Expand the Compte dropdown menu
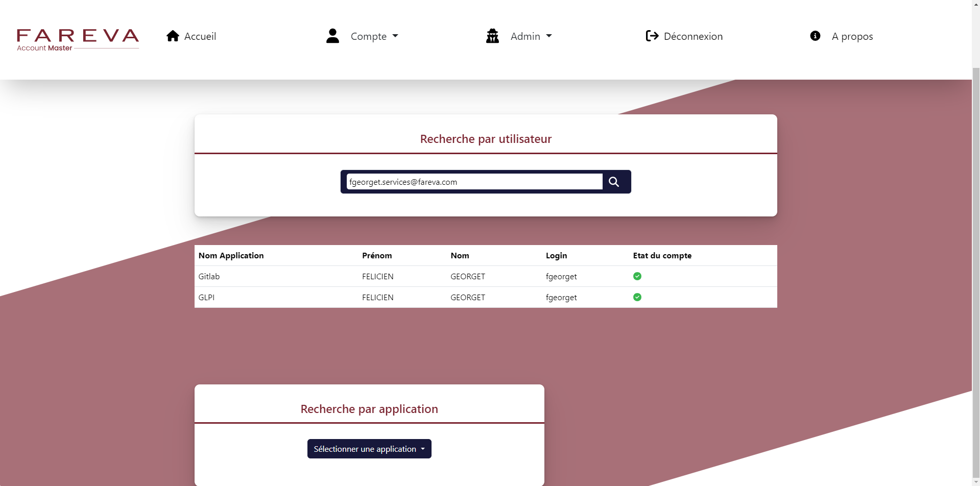The width and height of the screenshot is (980, 486). (x=374, y=36)
